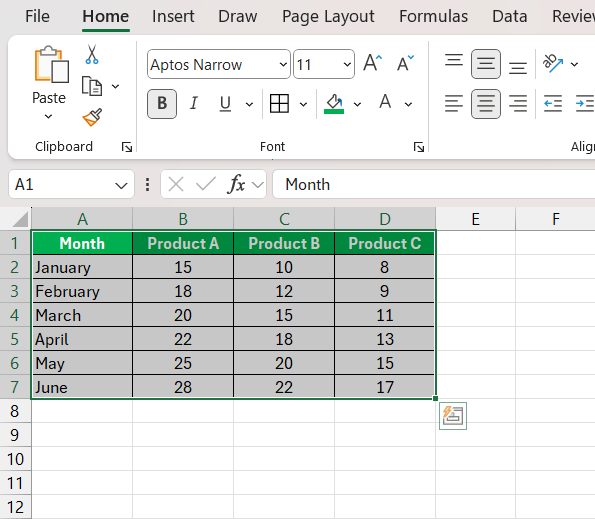
Task: Cancel formula entry with X icon
Action: (x=176, y=184)
